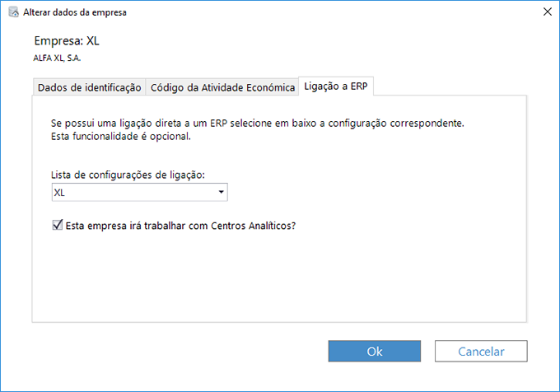Confirm changes with the Ok button
560x392 pixels.
[374, 352]
